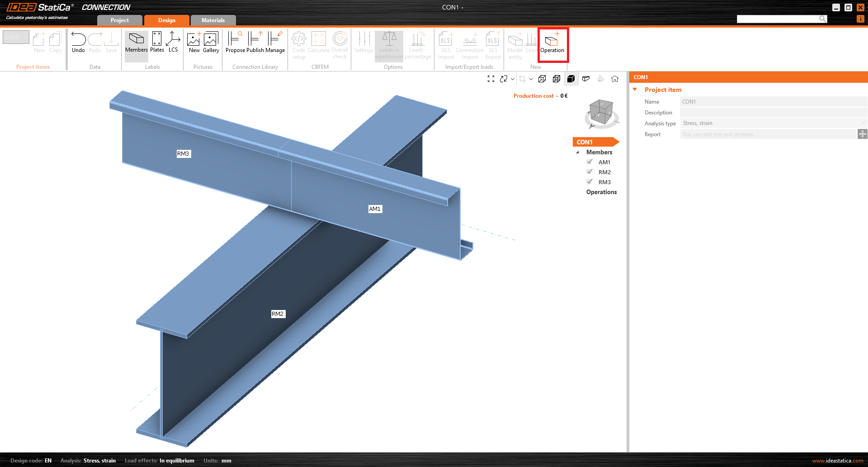Toggle visibility checkbox for RM2
This screenshot has height=467, width=868.
590,172
